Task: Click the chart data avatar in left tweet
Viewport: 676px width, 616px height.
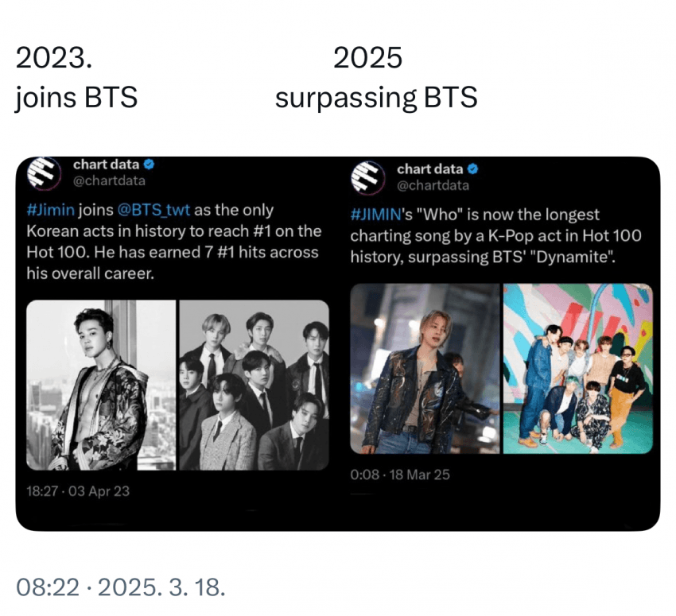Action: [47, 173]
